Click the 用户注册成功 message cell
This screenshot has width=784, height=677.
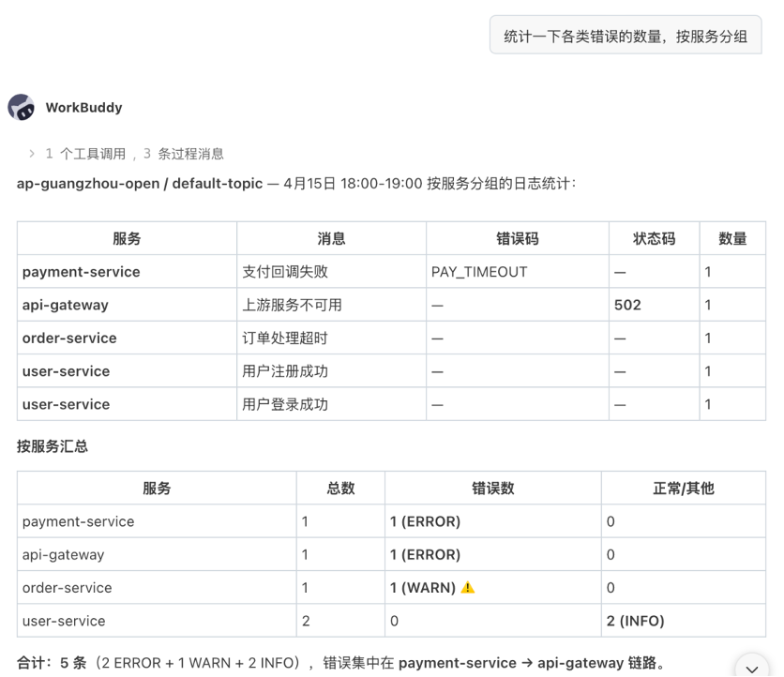pos(331,370)
